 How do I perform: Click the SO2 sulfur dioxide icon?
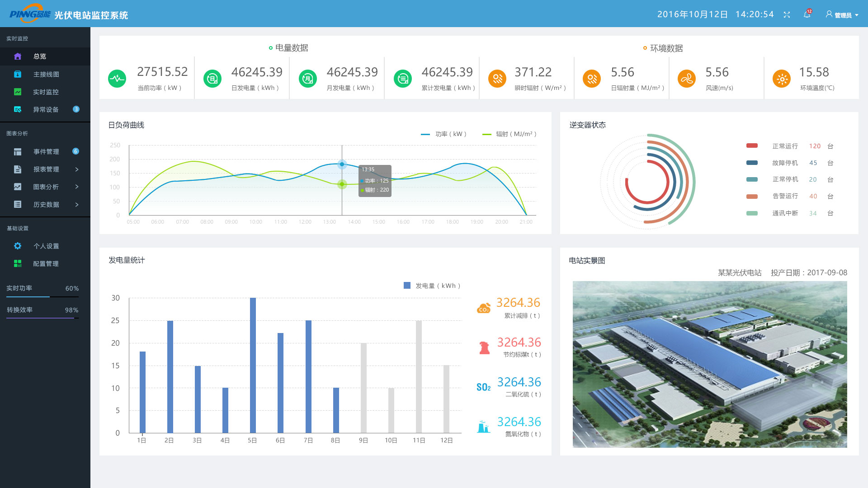[484, 387]
